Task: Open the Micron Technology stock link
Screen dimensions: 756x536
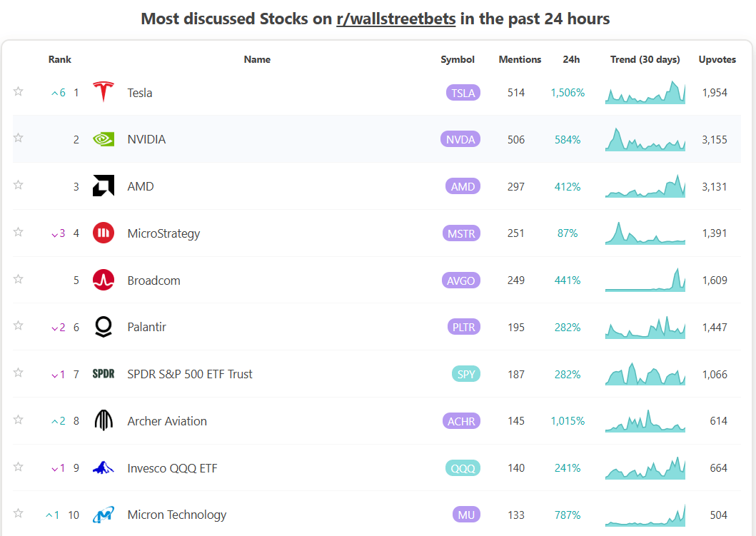Action: point(176,515)
